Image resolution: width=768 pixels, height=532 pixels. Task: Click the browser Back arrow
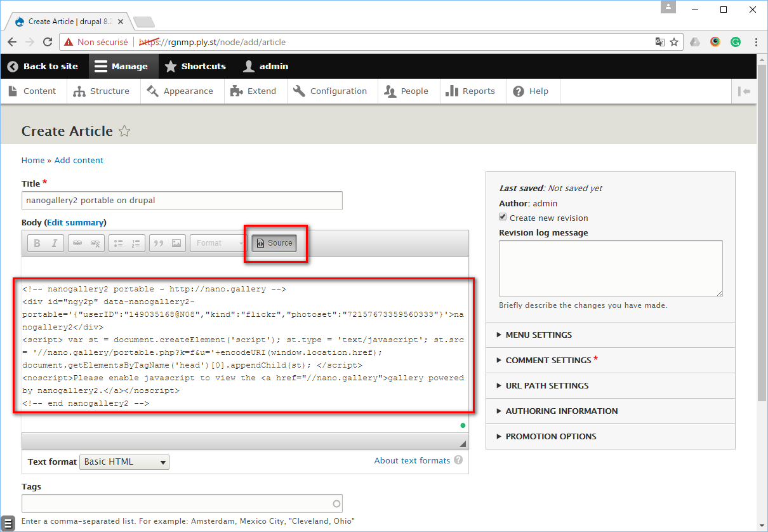(12, 43)
